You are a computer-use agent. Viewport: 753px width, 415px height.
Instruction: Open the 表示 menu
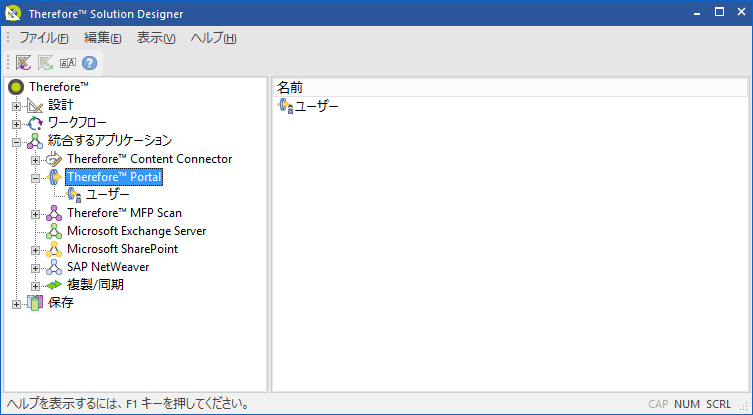(x=156, y=38)
